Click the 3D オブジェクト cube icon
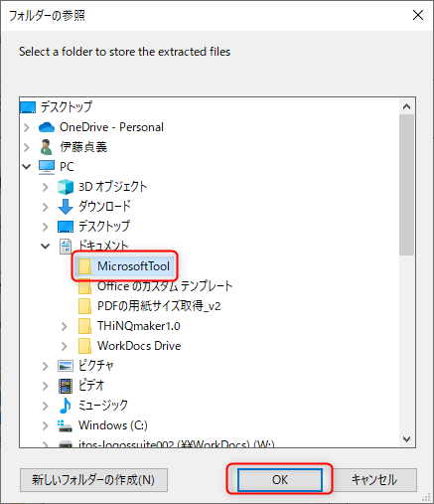The image size is (434, 504). [x=66, y=187]
